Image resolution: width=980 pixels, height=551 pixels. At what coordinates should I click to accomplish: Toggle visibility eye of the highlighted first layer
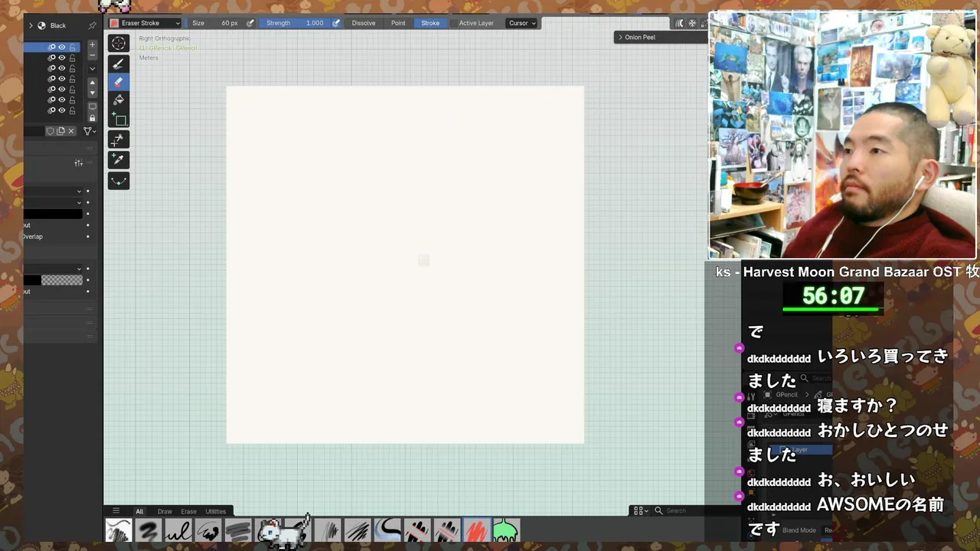tap(62, 47)
